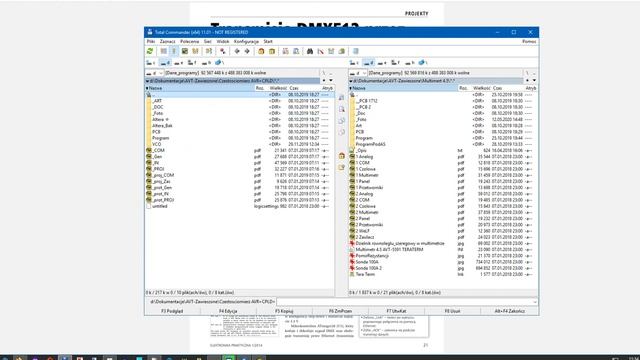Screen dimensions: 640x360
Task: Open network neighborhood in right drive bar
Action: 423,63
